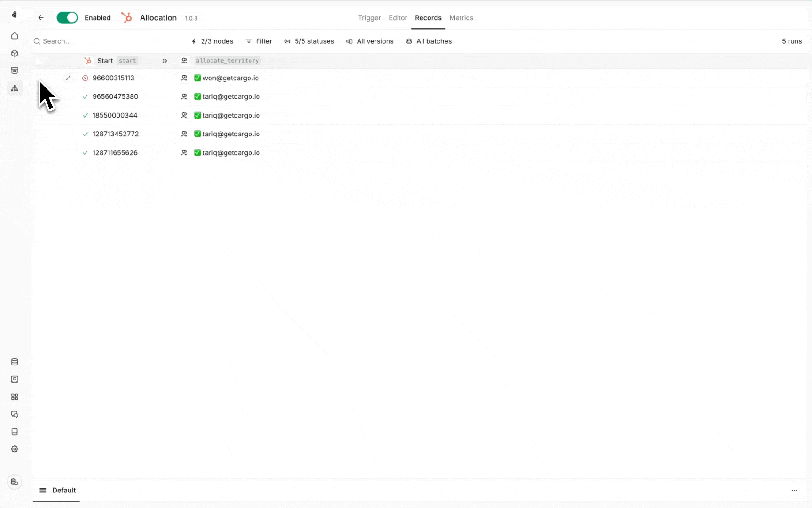Open the chat bubbles icon in the sidebar
The image size is (812, 508).
[x=15, y=414]
